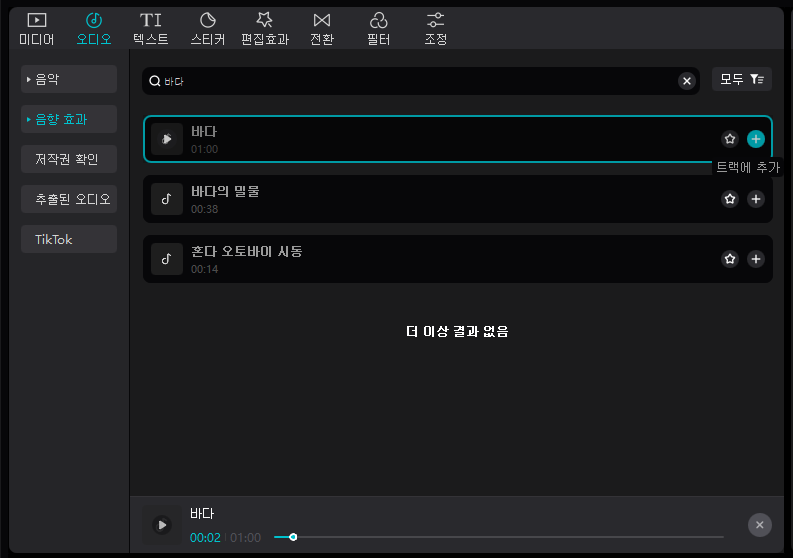Click the preview progress slider handle

click(x=293, y=537)
